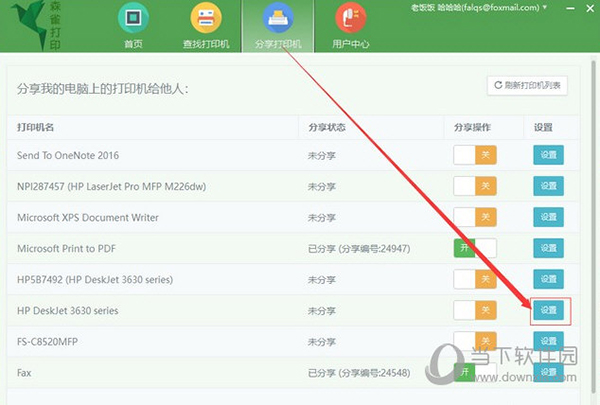Disable sharing for Microsoft Print to PDF

(x=475, y=248)
